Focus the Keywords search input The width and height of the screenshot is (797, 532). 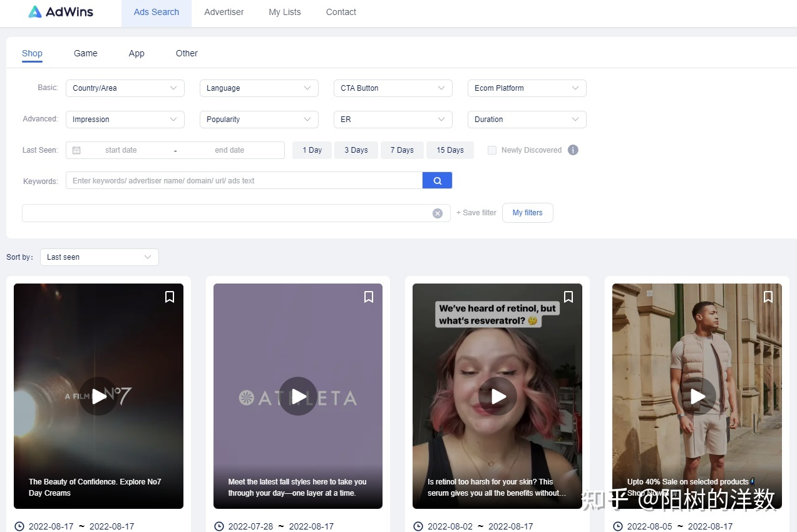[x=244, y=181]
